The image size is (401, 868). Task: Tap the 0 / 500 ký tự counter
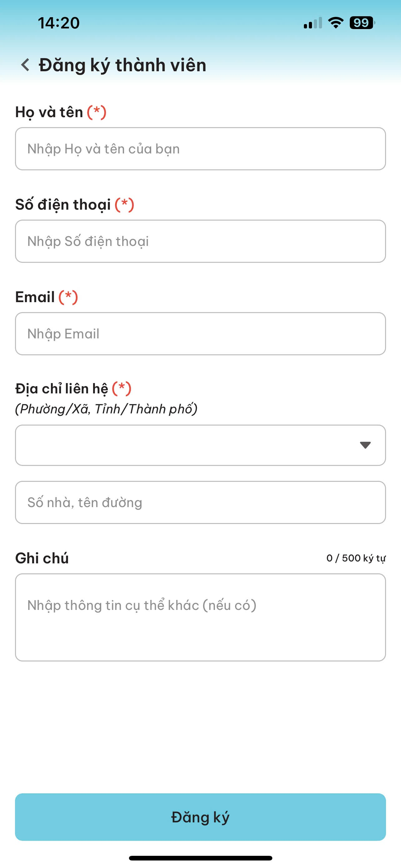[x=356, y=558]
